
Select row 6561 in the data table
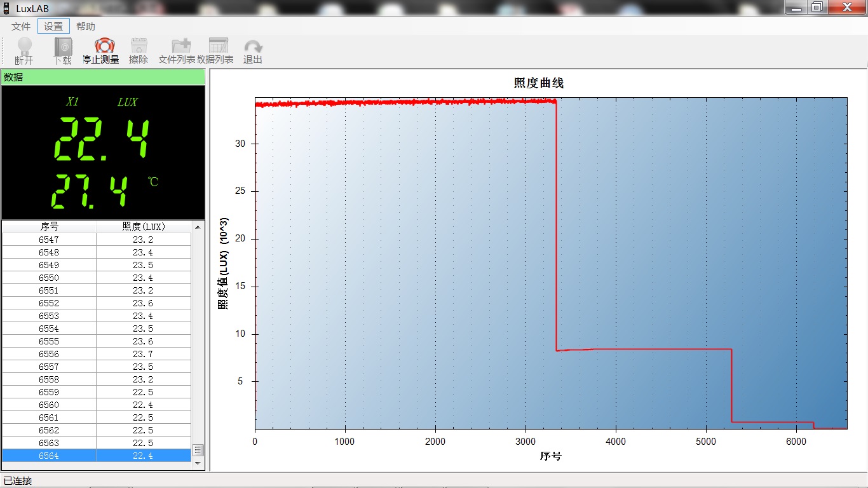97,417
